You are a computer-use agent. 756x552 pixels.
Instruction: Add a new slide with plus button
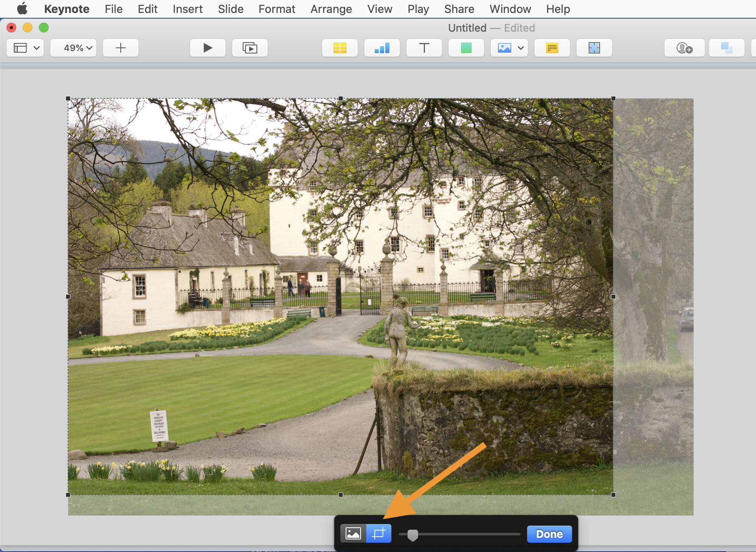[x=121, y=48]
